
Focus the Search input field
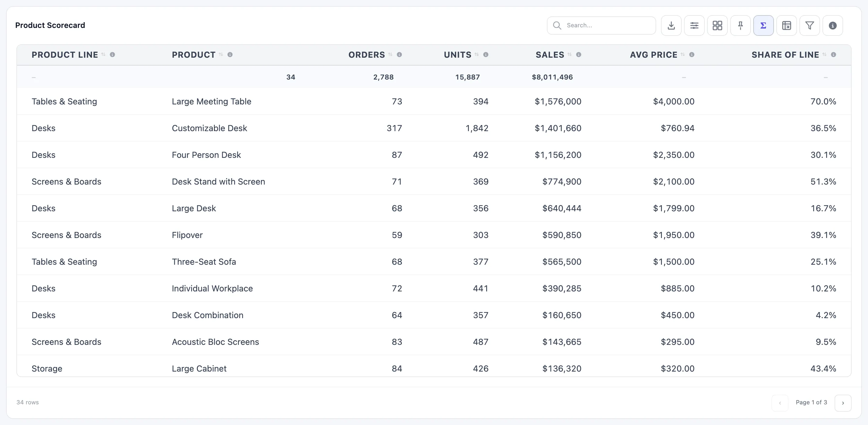click(602, 25)
